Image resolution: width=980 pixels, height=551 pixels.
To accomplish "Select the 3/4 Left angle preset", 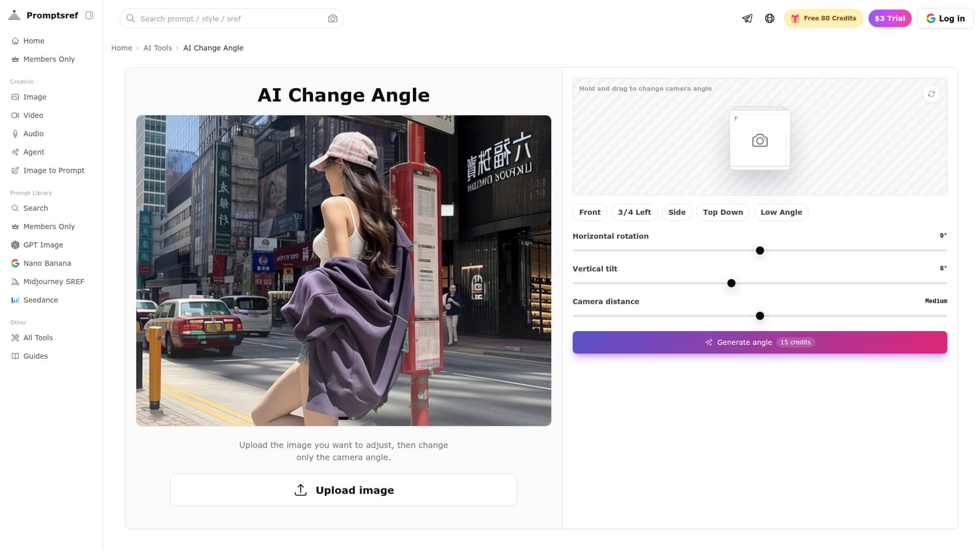I will (x=635, y=212).
